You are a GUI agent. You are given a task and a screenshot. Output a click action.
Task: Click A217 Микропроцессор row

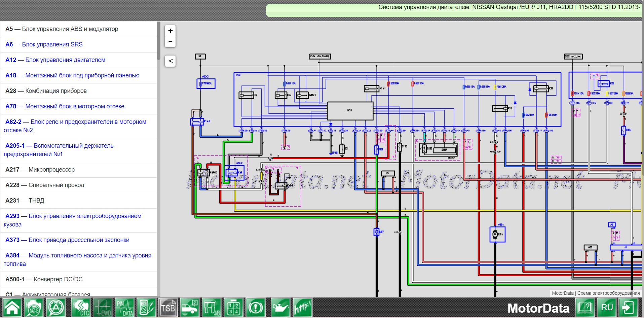[78, 170]
